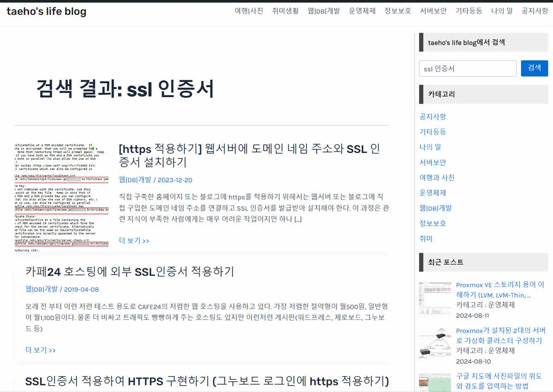
Task: Open the 운영체제 menu item
Action: click(x=362, y=11)
